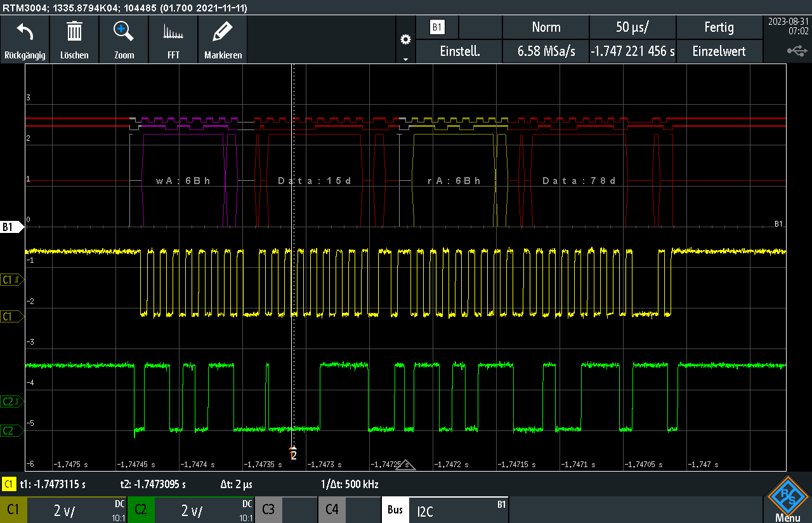Viewport: 812px width, 523px height.
Task: Open the I2C bus B1 settings
Action: 458,509
